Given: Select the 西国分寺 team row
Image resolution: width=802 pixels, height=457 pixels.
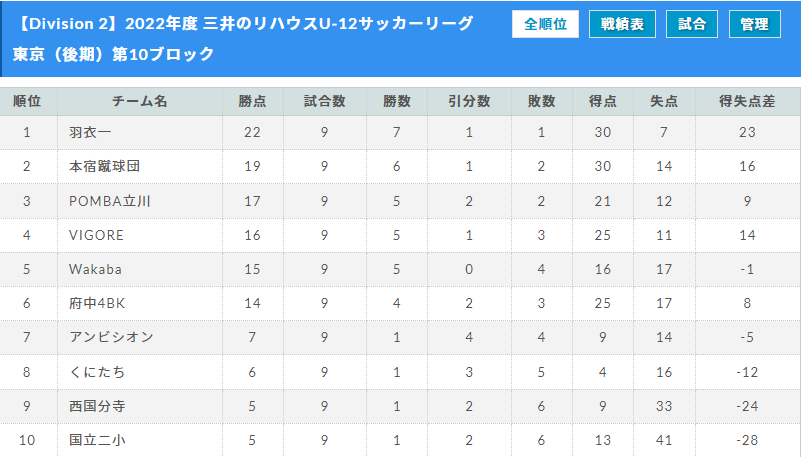Looking at the screenshot, I should click(x=401, y=406).
